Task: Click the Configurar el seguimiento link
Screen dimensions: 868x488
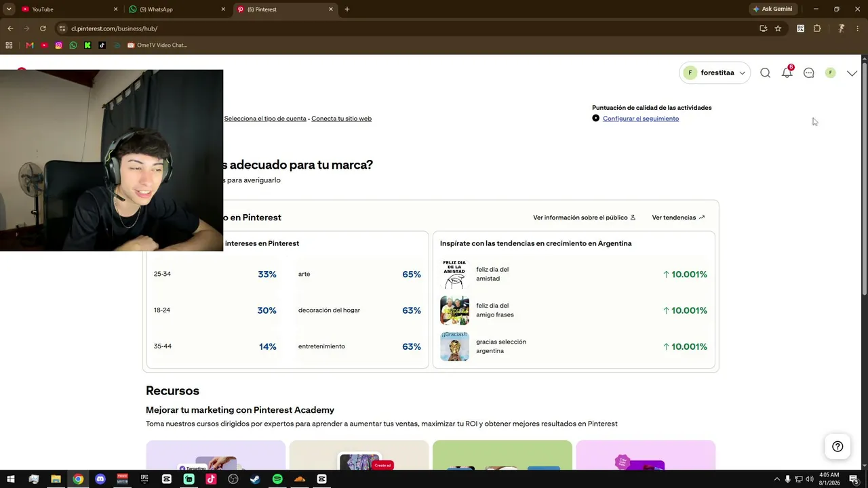Action: (641, 119)
